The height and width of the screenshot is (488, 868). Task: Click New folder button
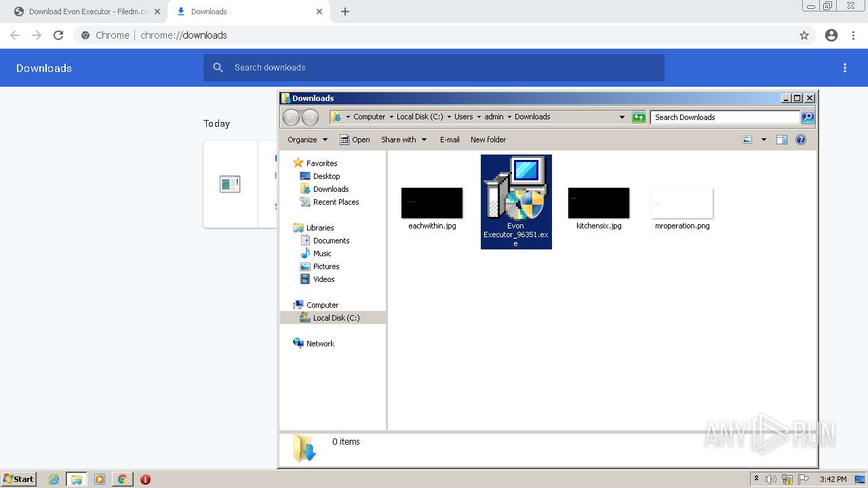click(x=488, y=140)
